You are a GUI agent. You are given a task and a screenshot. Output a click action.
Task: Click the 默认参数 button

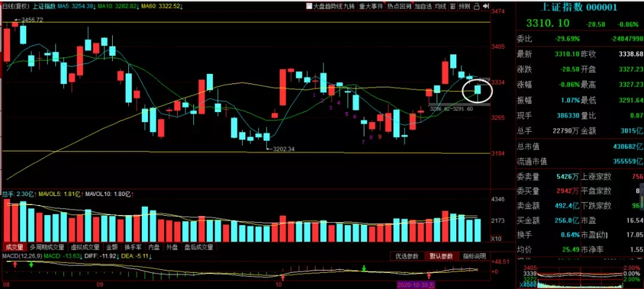point(441,256)
